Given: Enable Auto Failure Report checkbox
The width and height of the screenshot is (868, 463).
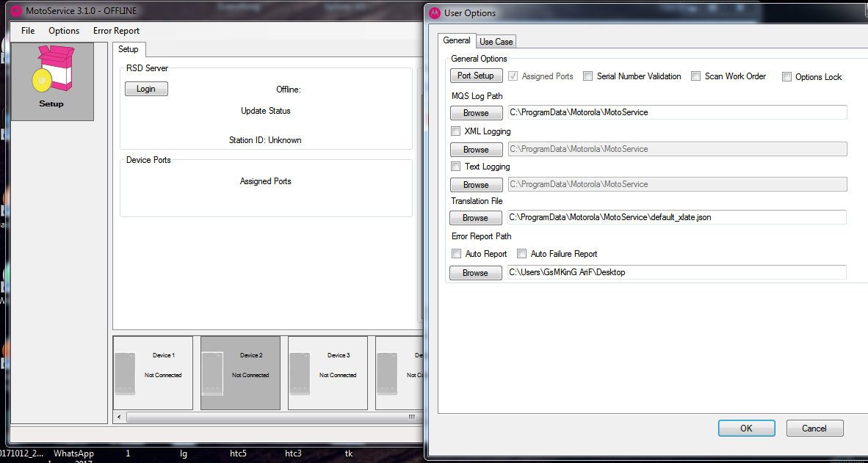Looking at the screenshot, I should tap(521, 254).
